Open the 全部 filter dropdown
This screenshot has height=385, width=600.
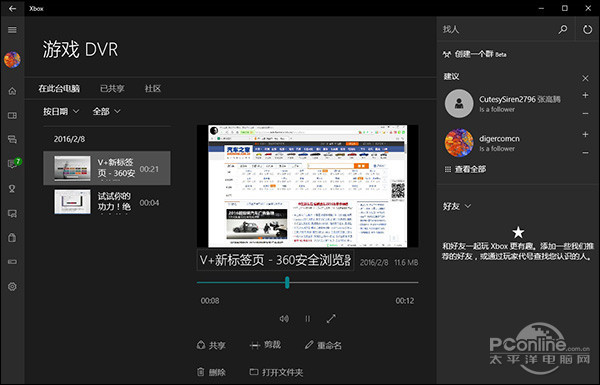click(106, 111)
